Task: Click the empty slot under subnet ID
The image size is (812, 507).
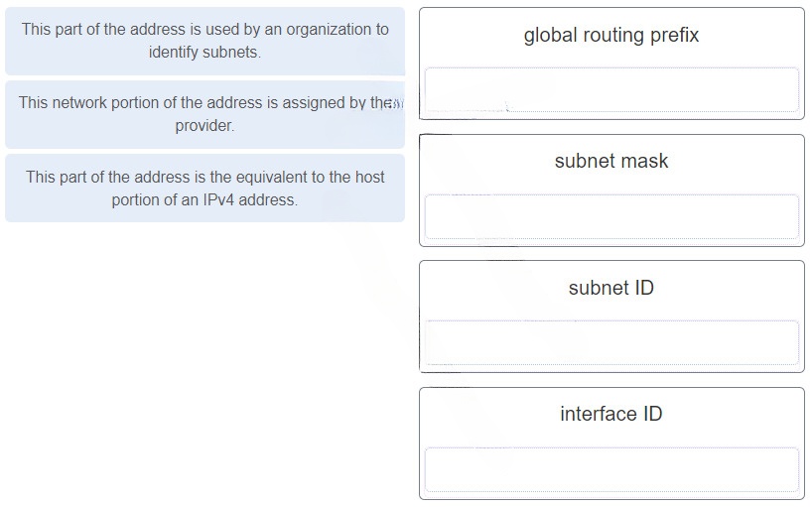Action: click(x=611, y=342)
